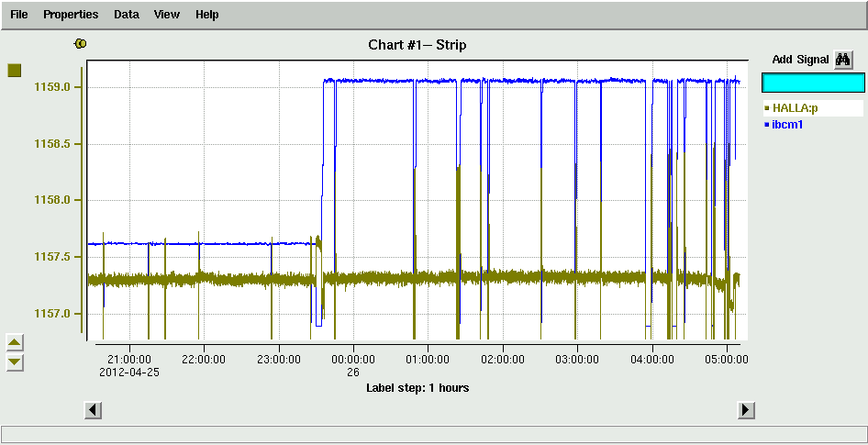Click the yellow circle icon above chart

click(x=81, y=43)
